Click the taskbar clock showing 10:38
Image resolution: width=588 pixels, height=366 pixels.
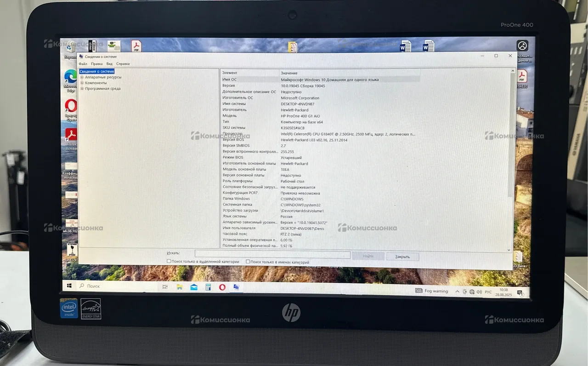click(503, 292)
